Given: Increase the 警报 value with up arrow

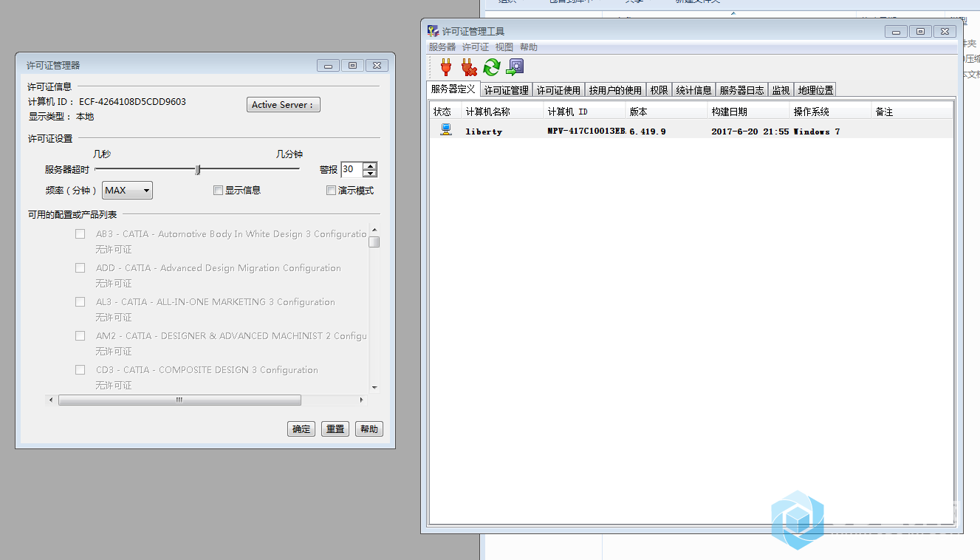Looking at the screenshot, I should (370, 165).
